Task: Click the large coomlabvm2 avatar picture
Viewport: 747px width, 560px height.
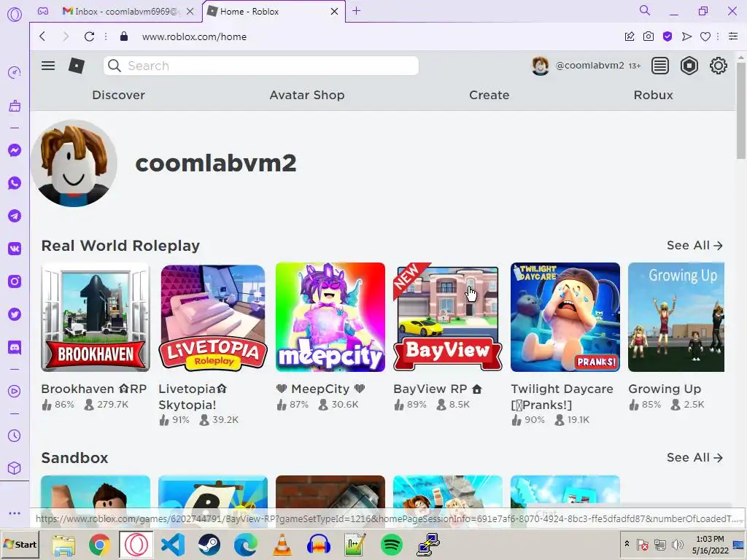Action: tap(74, 163)
